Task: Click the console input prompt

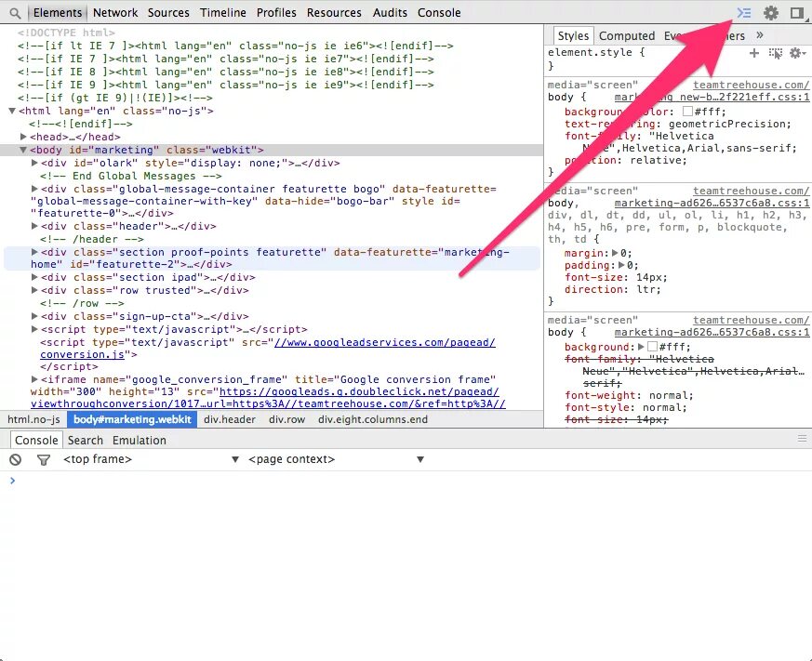Action: click(409, 481)
